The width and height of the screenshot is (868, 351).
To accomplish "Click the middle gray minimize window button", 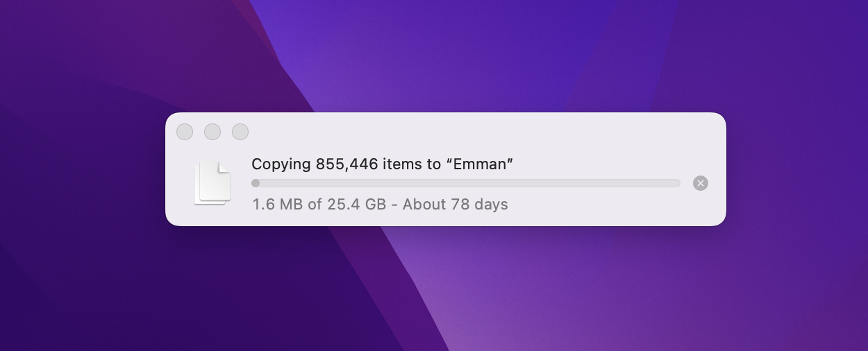I will [212, 132].
